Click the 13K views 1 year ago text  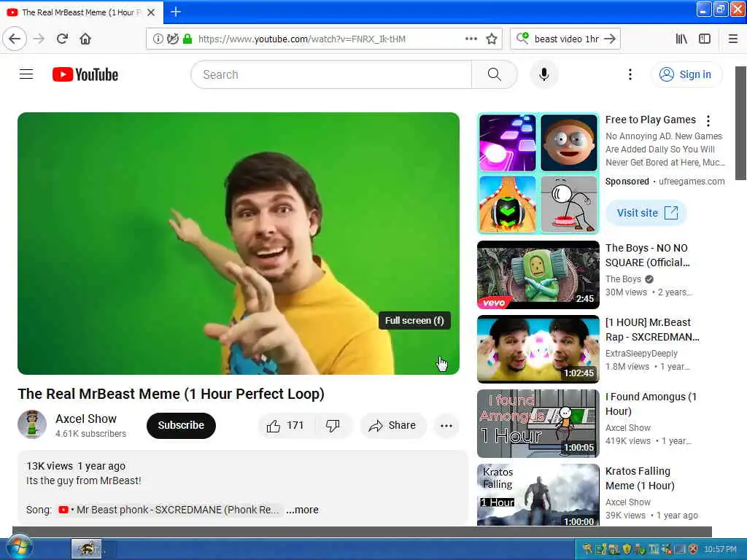click(x=76, y=466)
